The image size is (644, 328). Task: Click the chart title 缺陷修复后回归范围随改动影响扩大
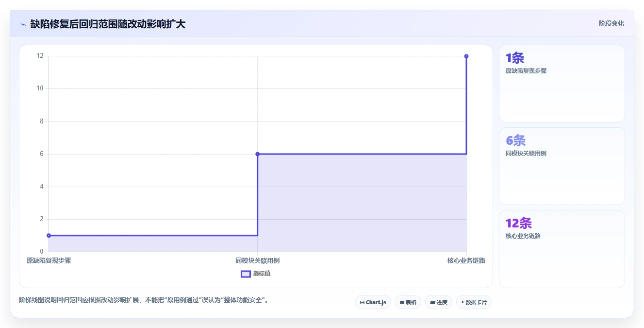click(x=108, y=24)
